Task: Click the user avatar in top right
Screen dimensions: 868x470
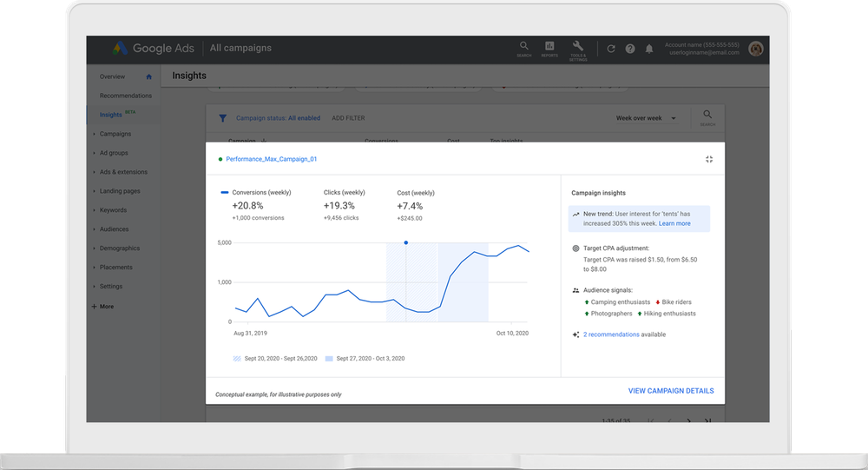Action: [x=756, y=49]
